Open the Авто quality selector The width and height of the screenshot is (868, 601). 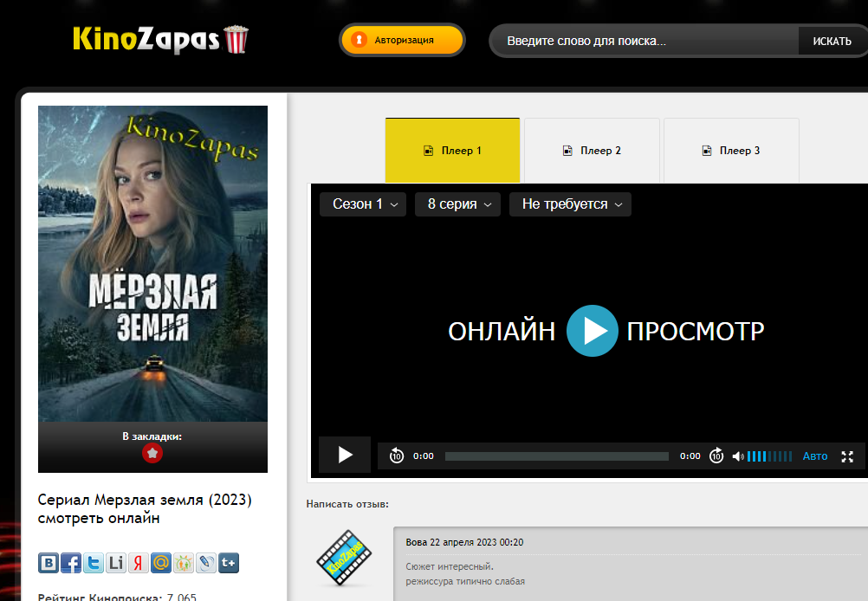coord(815,456)
